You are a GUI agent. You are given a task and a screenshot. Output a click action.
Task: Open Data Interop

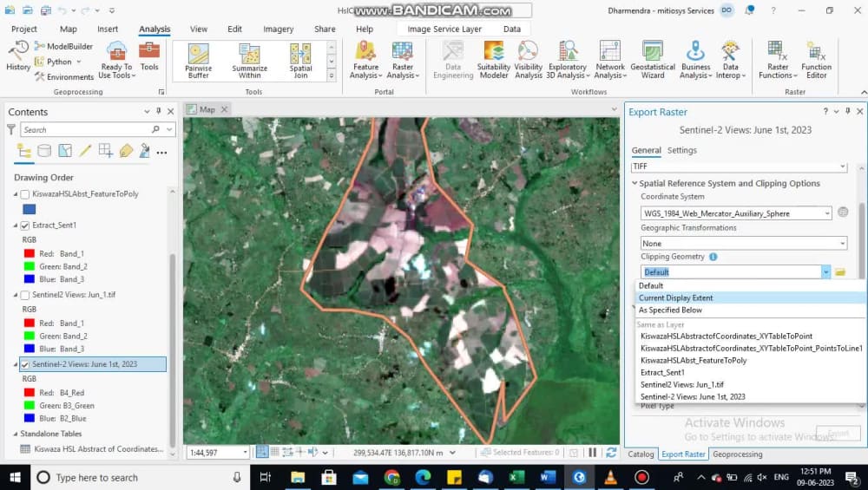[x=730, y=60]
